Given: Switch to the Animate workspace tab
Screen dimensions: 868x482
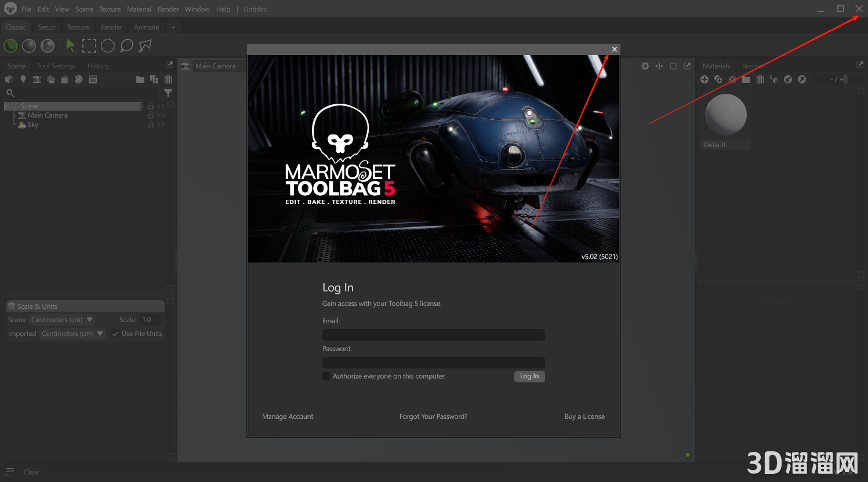Looking at the screenshot, I should click(146, 27).
